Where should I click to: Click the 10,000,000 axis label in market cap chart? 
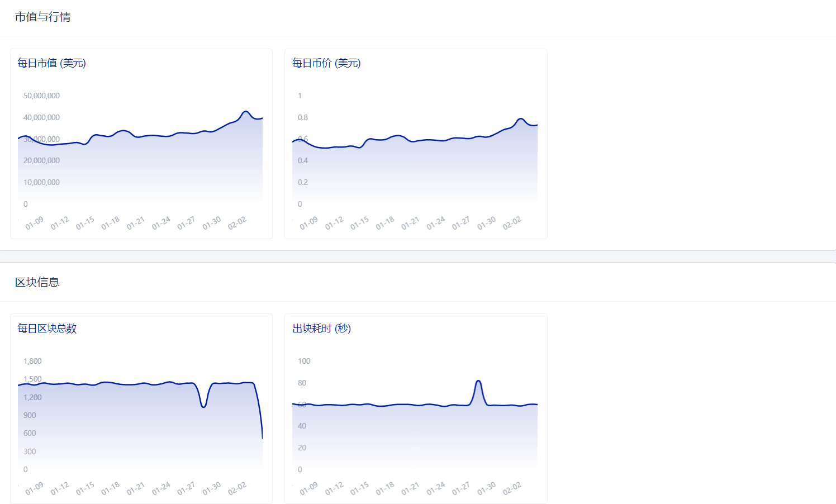(41, 183)
